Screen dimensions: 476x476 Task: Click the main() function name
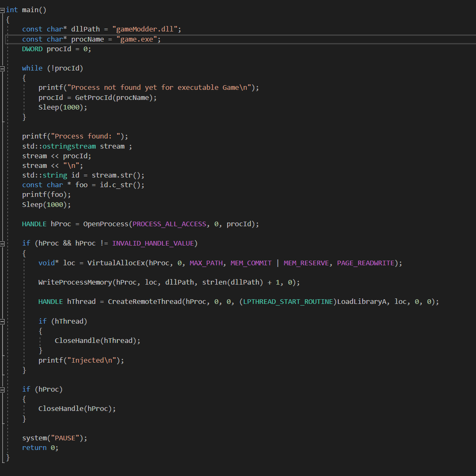[x=34, y=10]
